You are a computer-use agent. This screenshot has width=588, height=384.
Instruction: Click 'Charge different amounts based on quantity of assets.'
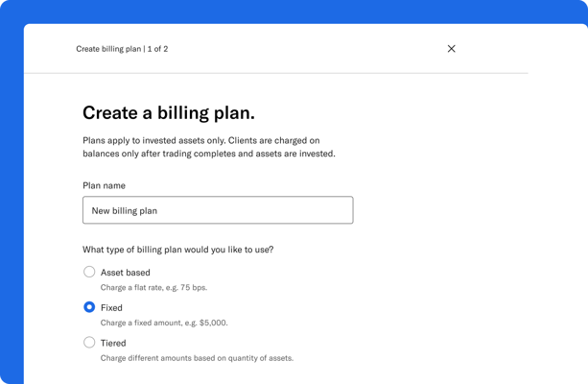click(197, 358)
